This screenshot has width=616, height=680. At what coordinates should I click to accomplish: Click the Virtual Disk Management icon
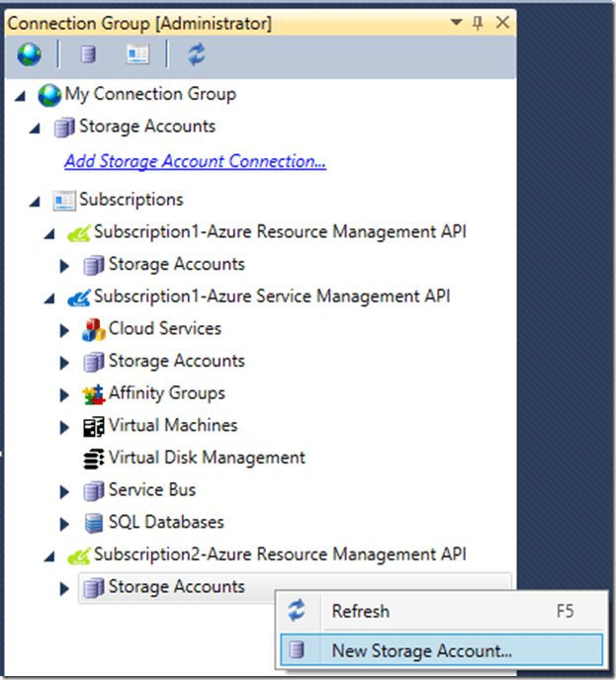94,459
